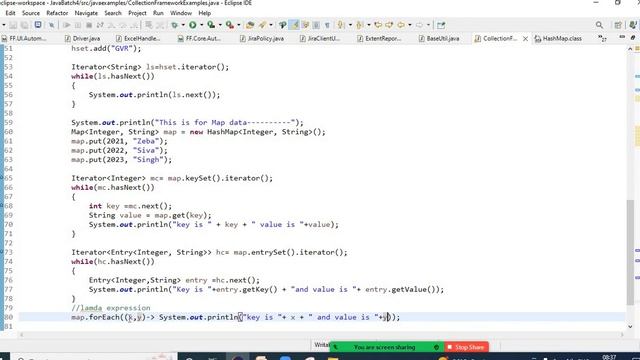The width and height of the screenshot is (640, 360).
Task: Click the Stop Share button
Action: [x=466, y=347]
